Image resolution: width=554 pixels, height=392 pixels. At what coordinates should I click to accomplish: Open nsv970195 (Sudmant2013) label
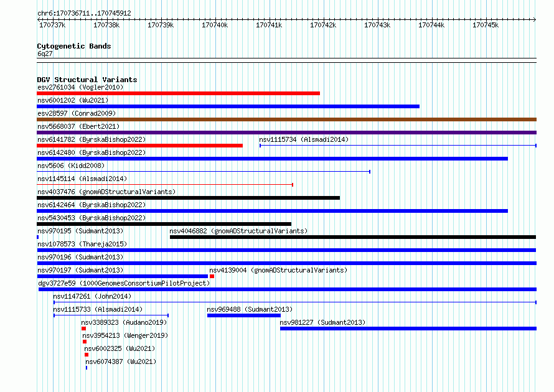tap(80, 231)
